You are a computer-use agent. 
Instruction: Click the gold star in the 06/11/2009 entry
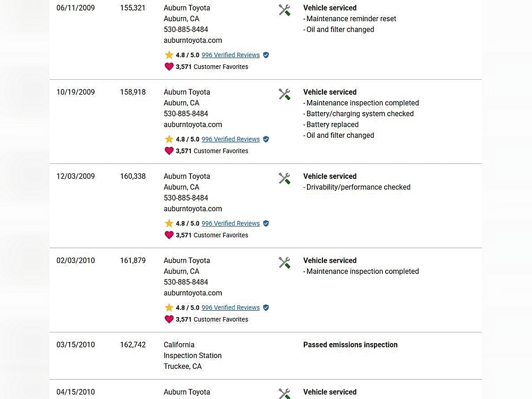pyautogui.click(x=169, y=55)
